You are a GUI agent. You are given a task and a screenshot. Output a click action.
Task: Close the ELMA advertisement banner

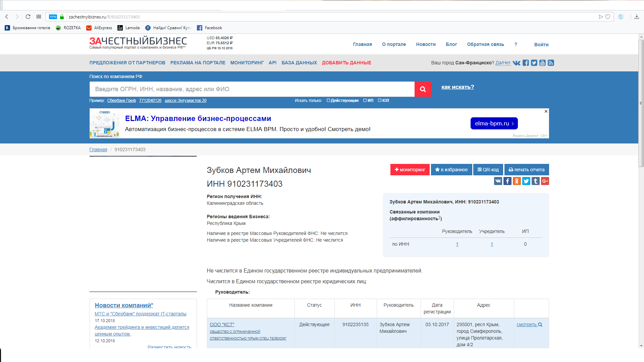pos(546,111)
